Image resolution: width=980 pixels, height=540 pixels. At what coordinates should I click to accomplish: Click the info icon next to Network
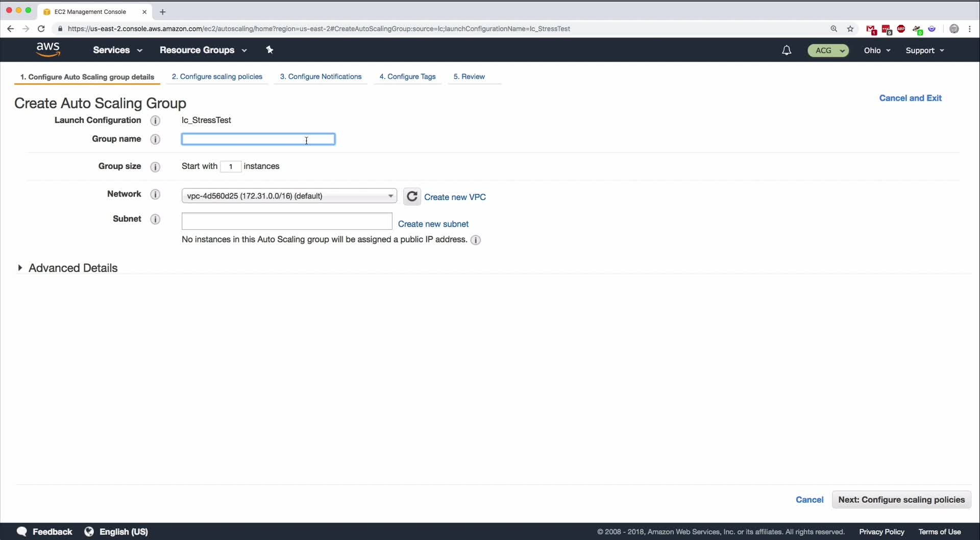coord(156,194)
